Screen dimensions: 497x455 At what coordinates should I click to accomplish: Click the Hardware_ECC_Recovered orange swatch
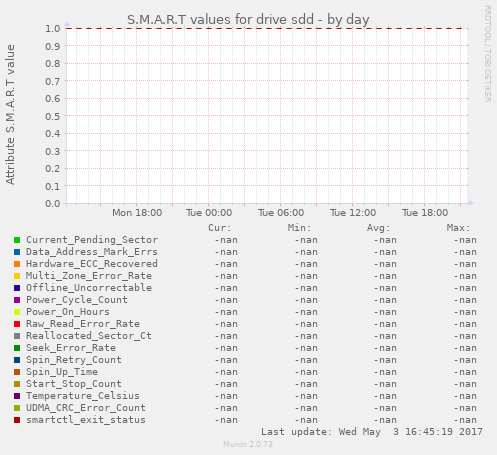click(x=17, y=264)
